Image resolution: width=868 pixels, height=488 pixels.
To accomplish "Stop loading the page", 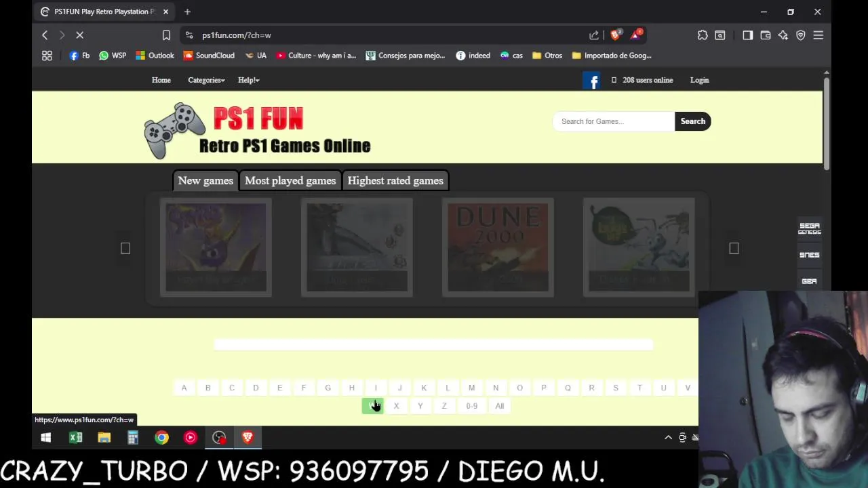I will tap(79, 35).
